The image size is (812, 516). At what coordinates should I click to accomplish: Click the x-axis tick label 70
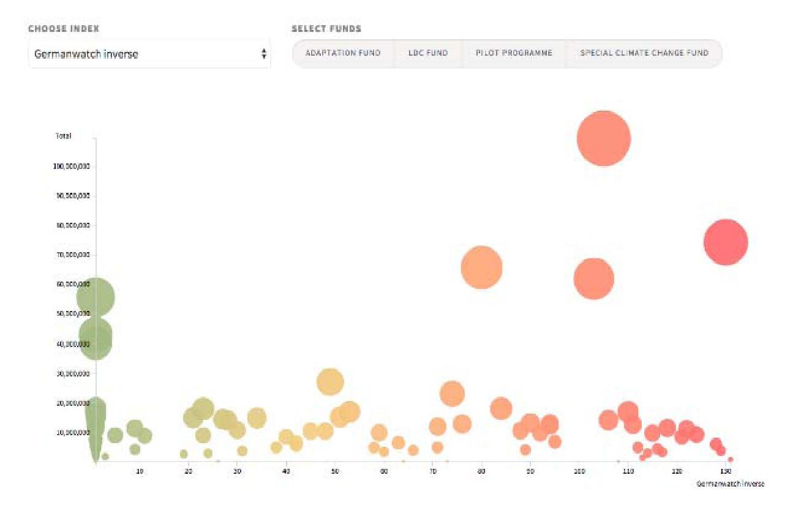point(432,471)
